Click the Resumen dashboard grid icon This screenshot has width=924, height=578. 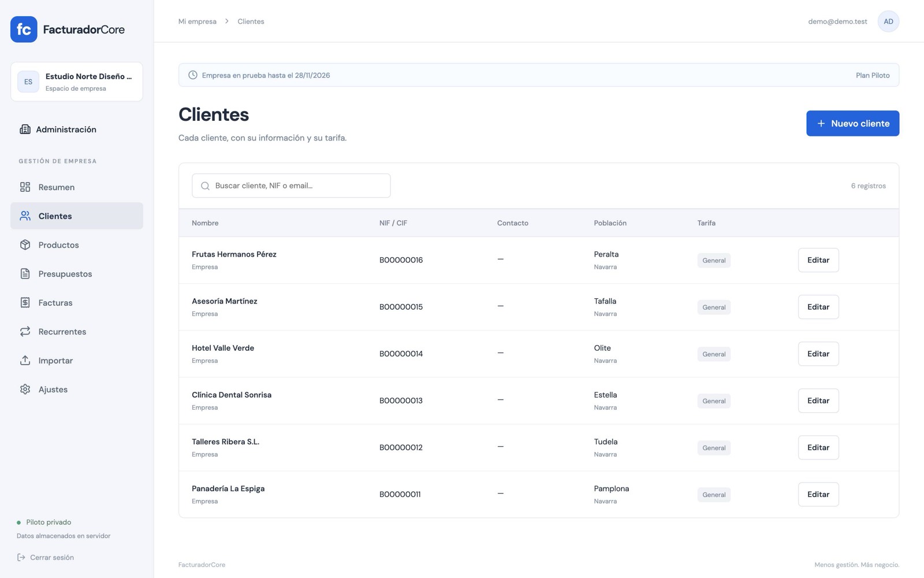pyautogui.click(x=25, y=187)
